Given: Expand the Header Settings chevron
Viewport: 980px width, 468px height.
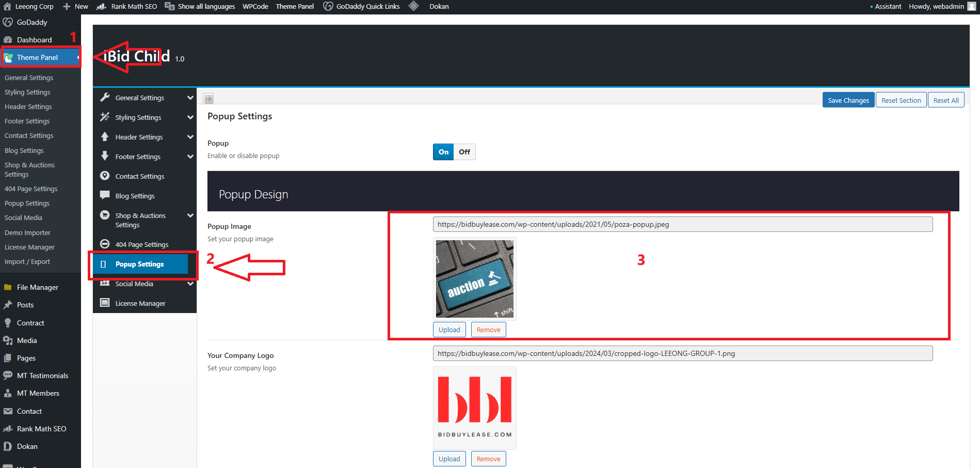Looking at the screenshot, I should [190, 137].
